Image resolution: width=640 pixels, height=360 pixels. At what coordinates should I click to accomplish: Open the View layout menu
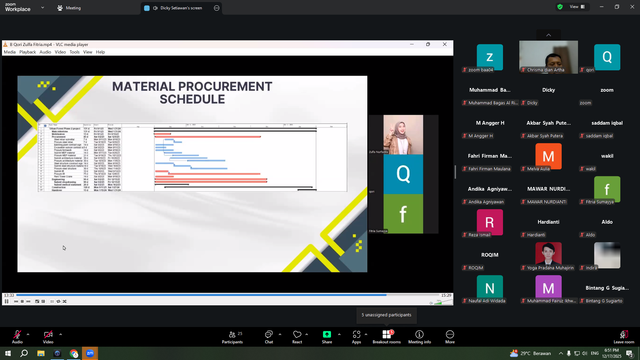[x=577, y=7]
